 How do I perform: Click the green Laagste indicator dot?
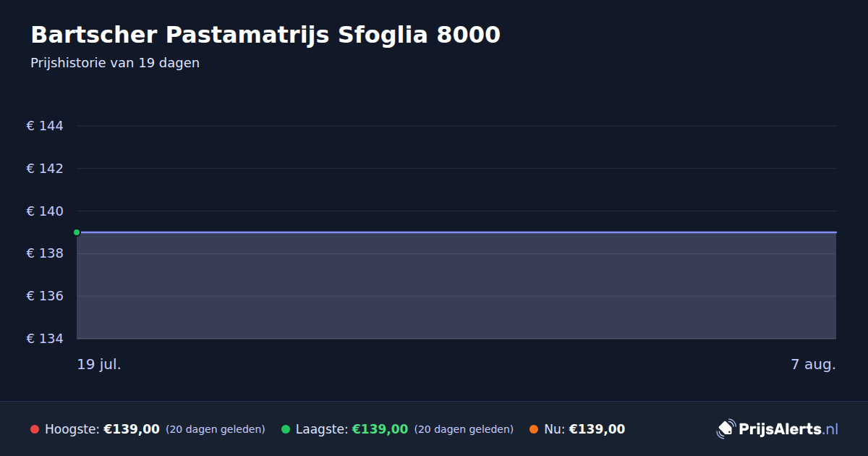click(x=286, y=429)
